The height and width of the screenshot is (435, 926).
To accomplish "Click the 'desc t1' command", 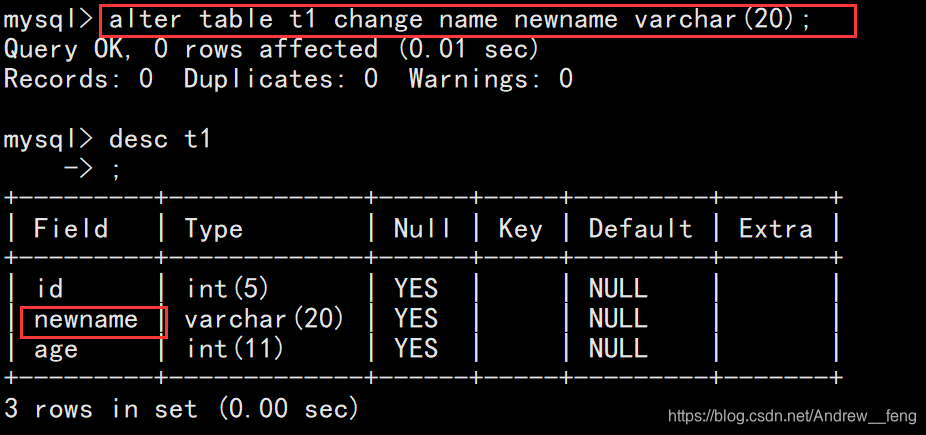I will click(159, 140).
